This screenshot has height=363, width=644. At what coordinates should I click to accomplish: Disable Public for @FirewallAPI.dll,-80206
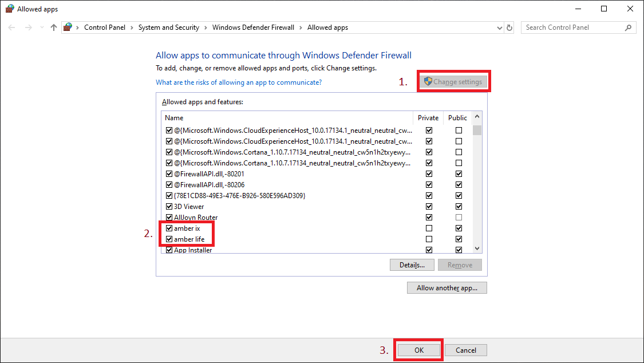tap(459, 185)
